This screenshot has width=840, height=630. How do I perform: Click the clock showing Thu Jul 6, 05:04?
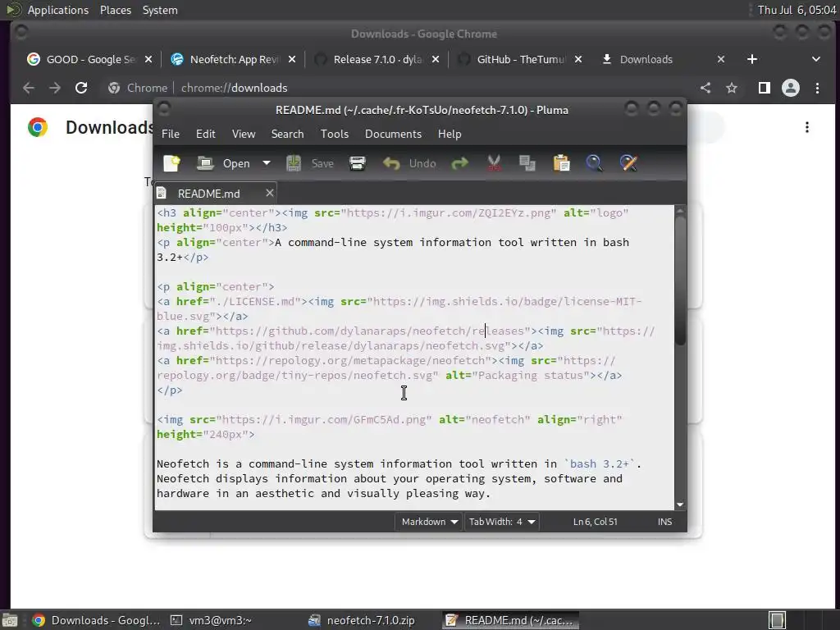pos(797,10)
